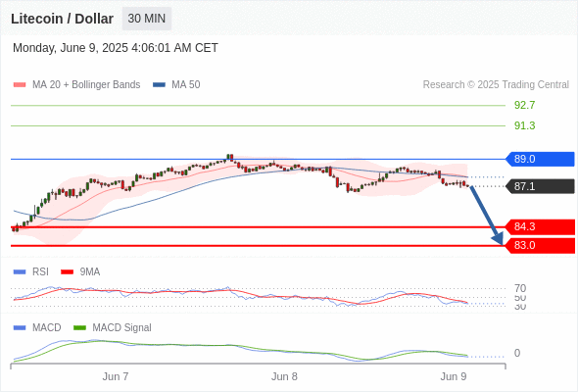Click the 30 MIN timeframe badge
This screenshot has height=392, width=578.
pyautogui.click(x=147, y=19)
